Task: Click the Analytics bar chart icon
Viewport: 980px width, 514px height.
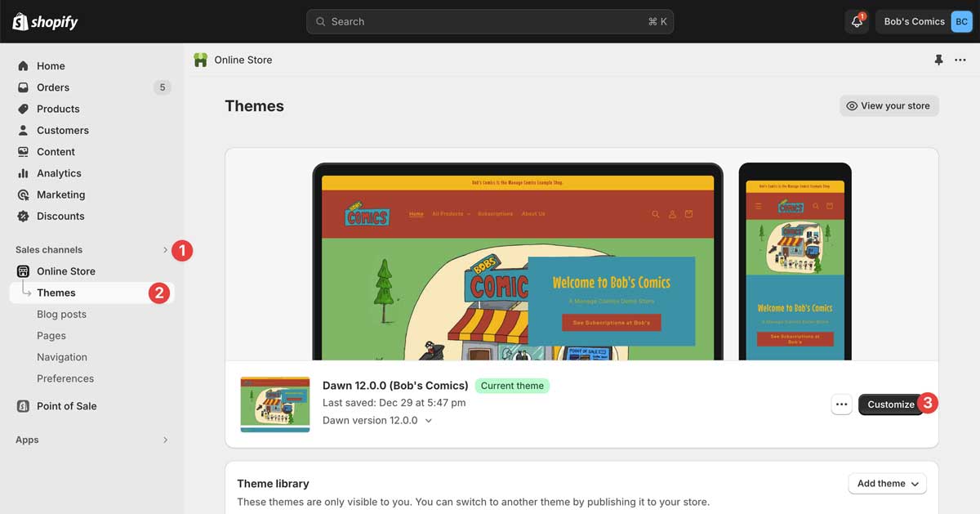Action: pyautogui.click(x=23, y=173)
